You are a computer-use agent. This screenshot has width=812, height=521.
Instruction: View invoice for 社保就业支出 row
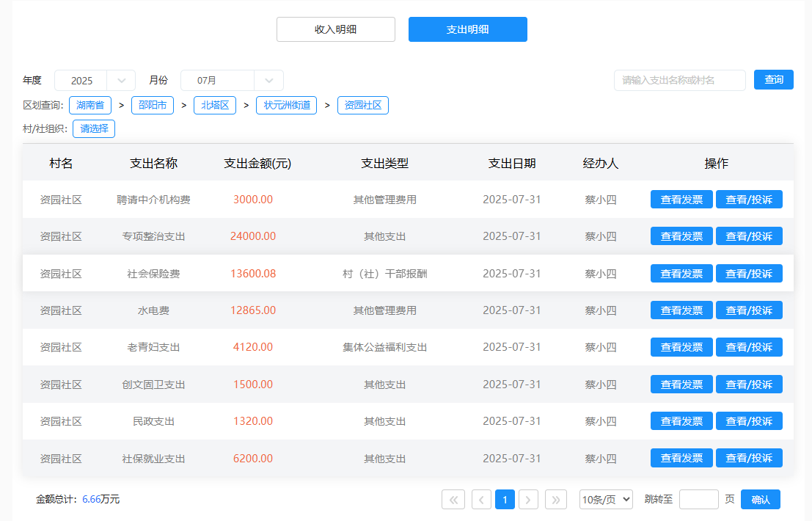681,459
